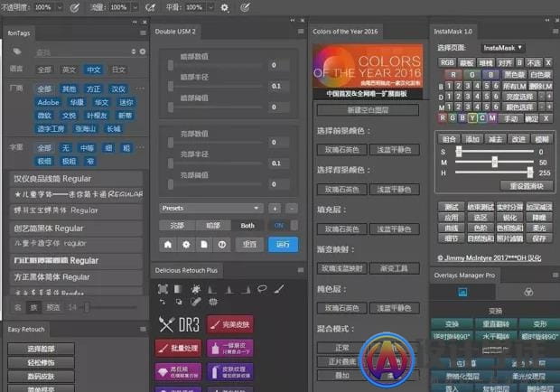This screenshot has height=392, width=560.
Task: Click the 重设置滑块 button in InstaMask
Action: coord(527,186)
